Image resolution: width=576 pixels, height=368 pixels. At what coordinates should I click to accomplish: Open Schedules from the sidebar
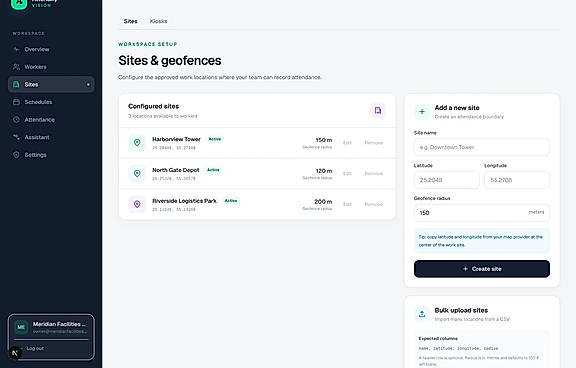51,102
